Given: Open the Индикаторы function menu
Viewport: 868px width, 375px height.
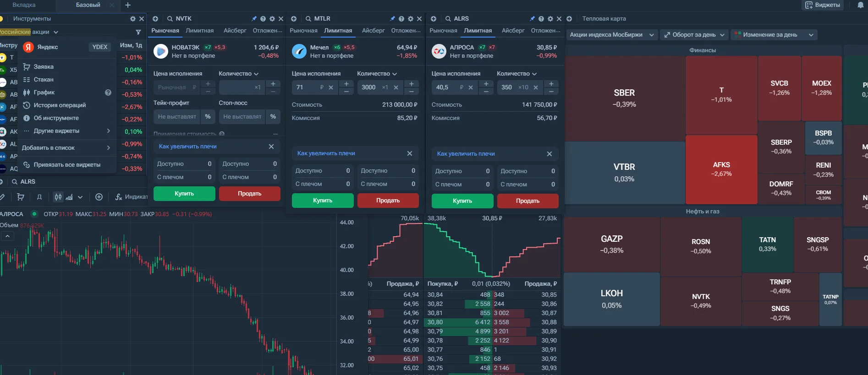Looking at the screenshot, I should coord(131,197).
